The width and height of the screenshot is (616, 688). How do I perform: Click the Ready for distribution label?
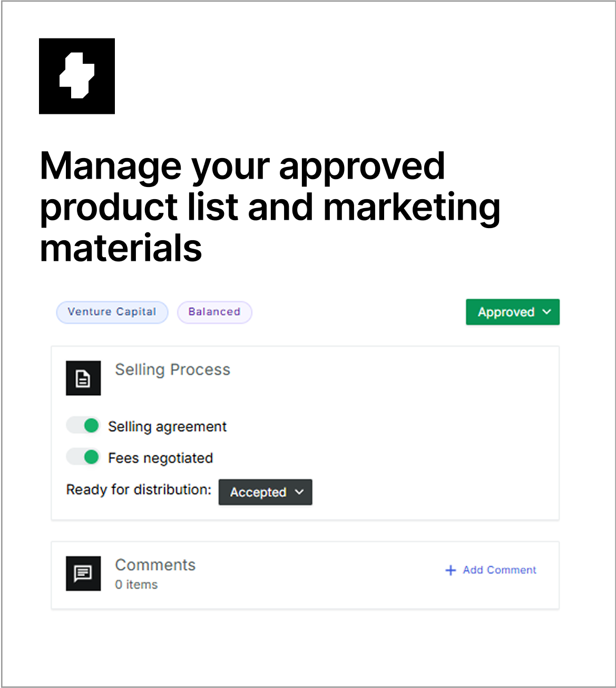click(139, 490)
